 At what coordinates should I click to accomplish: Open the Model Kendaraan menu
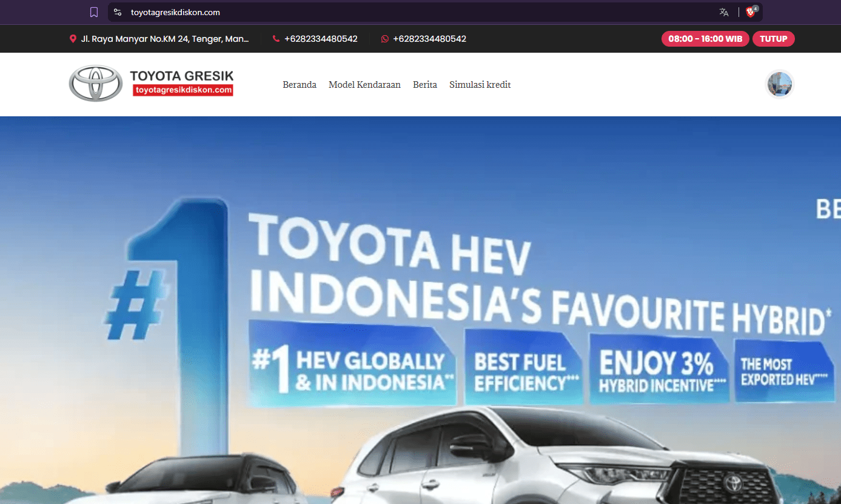(x=364, y=84)
